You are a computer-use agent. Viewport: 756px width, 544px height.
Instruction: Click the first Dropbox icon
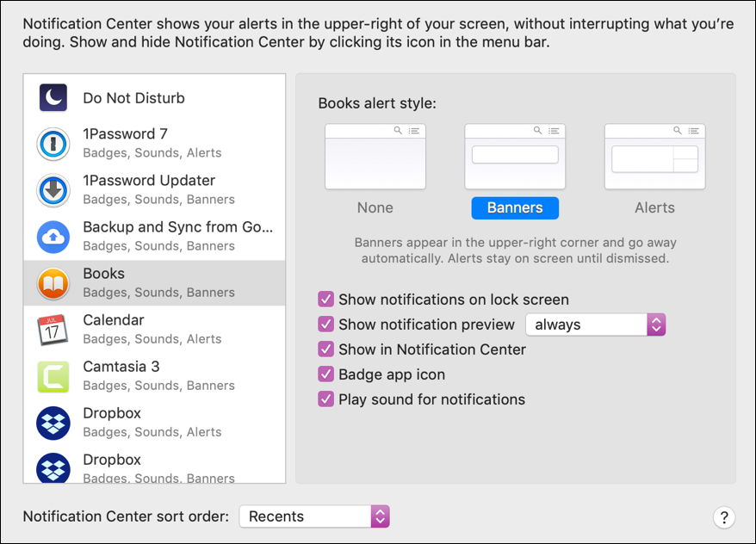pyautogui.click(x=53, y=422)
